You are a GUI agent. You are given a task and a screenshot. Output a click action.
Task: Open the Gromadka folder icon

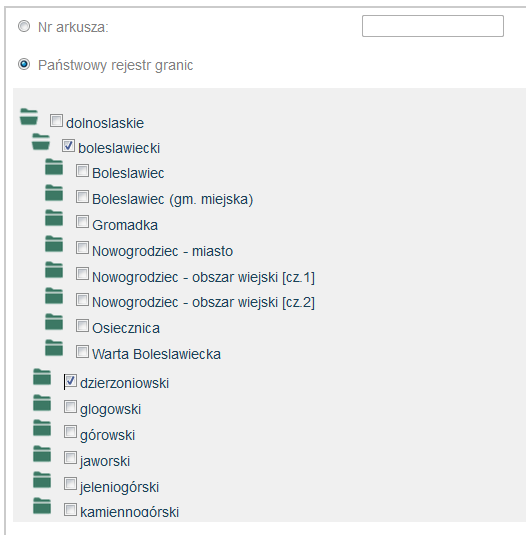click(54, 218)
